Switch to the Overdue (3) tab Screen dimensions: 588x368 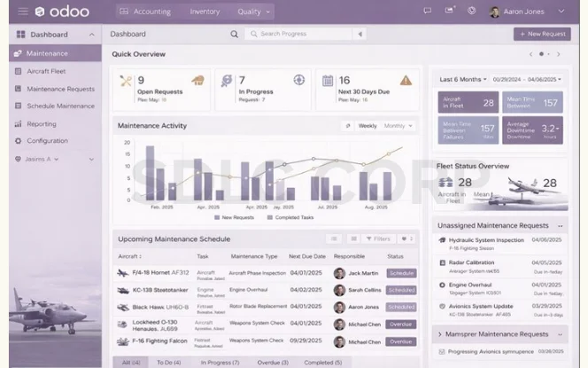[273, 363]
